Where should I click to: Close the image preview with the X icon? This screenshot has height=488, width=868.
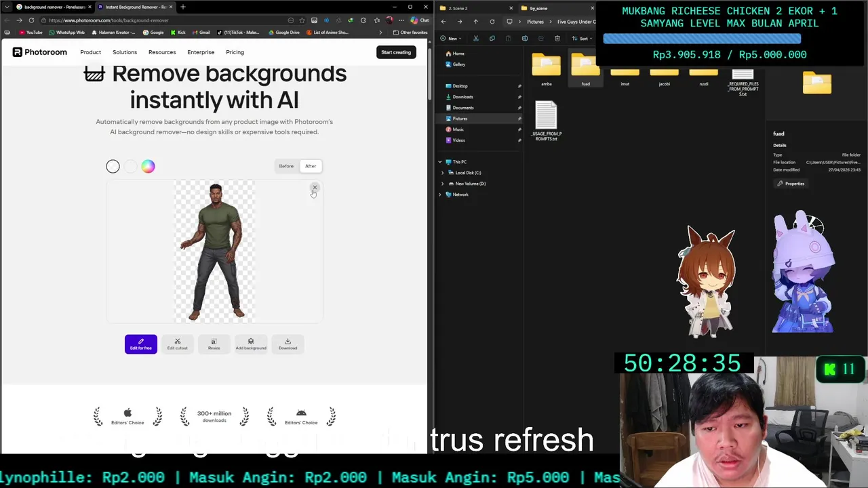coord(315,188)
